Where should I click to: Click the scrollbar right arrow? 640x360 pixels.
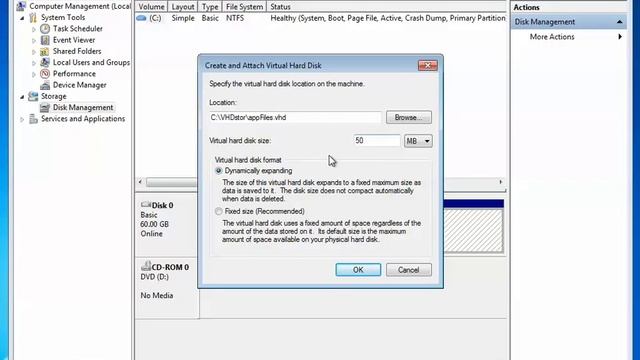pos(501,182)
